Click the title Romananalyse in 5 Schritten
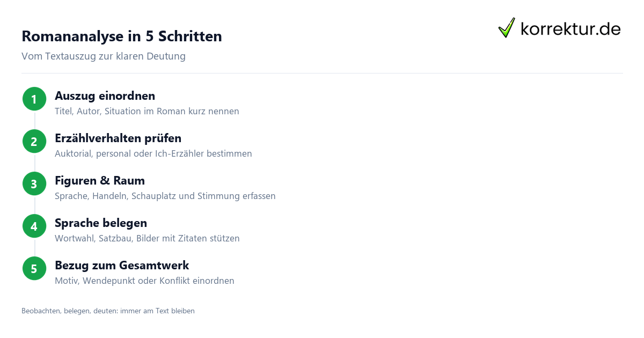 tap(122, 36)
